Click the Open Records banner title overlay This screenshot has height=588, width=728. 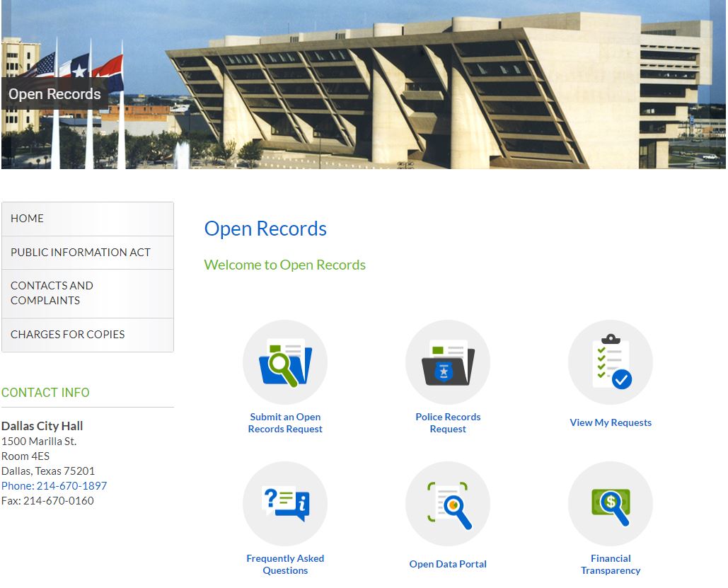coord(54,94)
